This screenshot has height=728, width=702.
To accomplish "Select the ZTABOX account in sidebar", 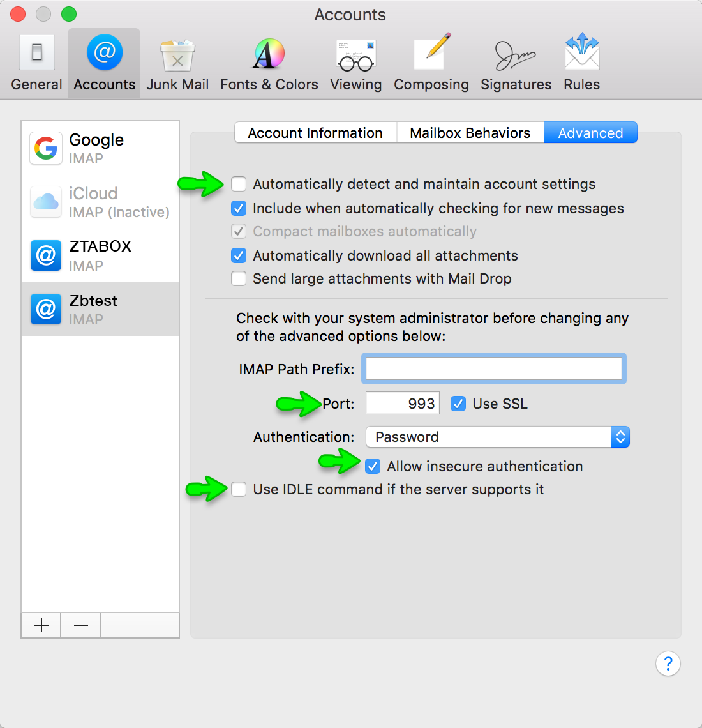I will pyautogui.click(x=100, y=255).
